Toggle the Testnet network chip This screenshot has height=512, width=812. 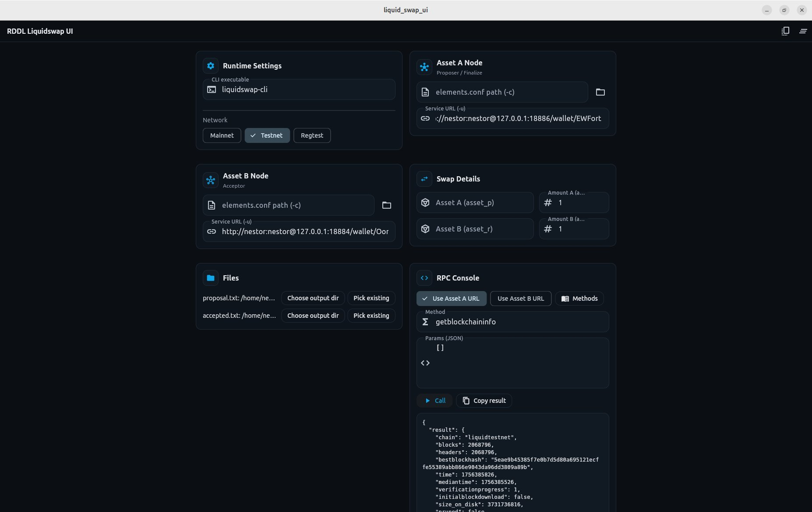[x=267, y=135]
